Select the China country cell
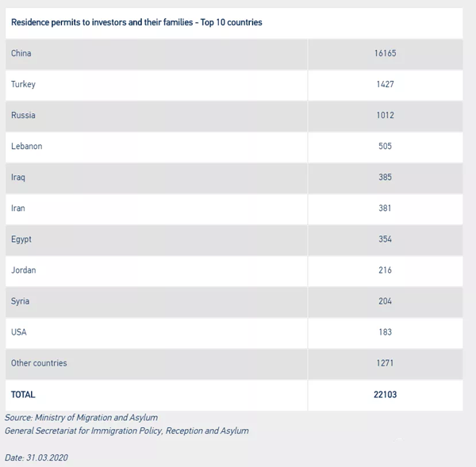476x467 pixels. click(21, 53)
